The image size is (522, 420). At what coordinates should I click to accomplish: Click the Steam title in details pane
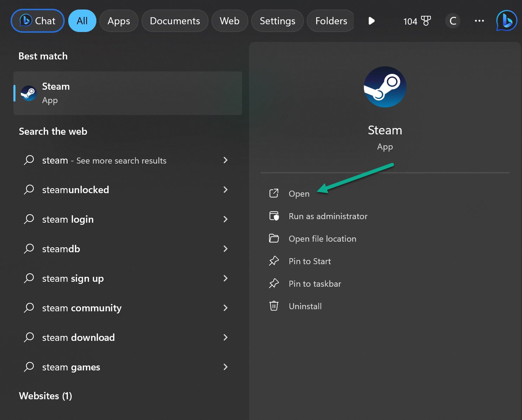385,130
